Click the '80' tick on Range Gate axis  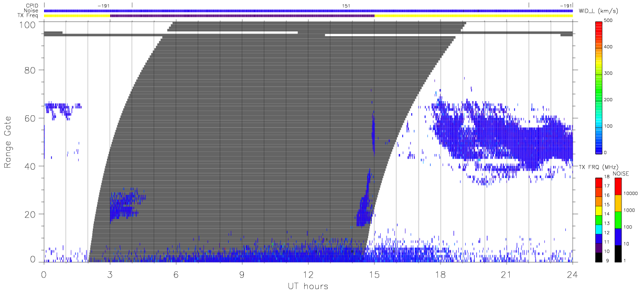click(30, 70)
